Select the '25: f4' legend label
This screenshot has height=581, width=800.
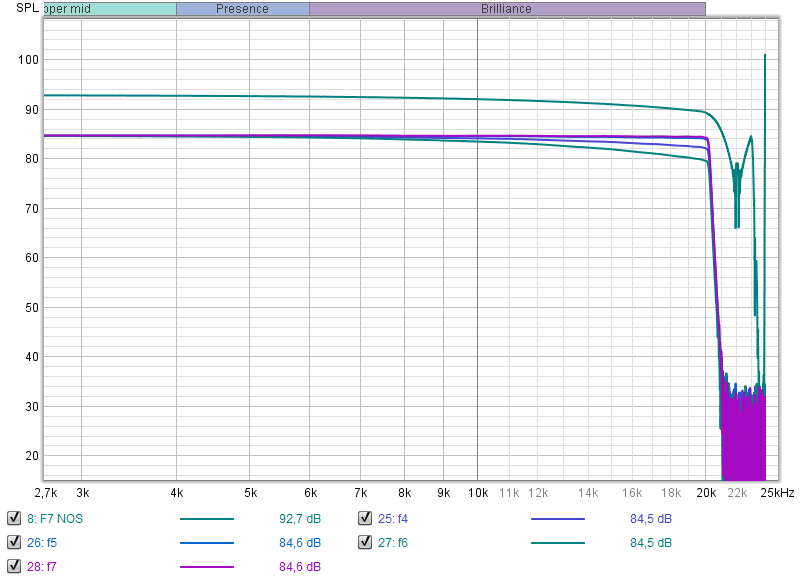tap(393, 519)
